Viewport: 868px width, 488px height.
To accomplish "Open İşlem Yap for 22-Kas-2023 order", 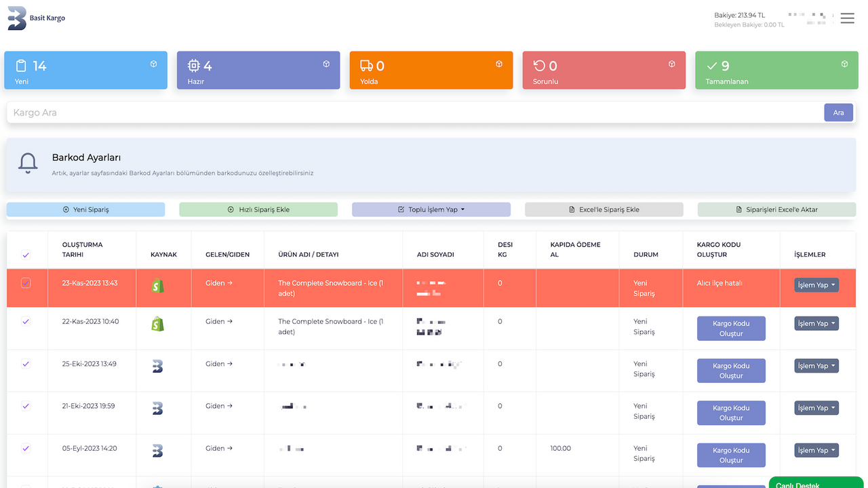I will point(816,324).
